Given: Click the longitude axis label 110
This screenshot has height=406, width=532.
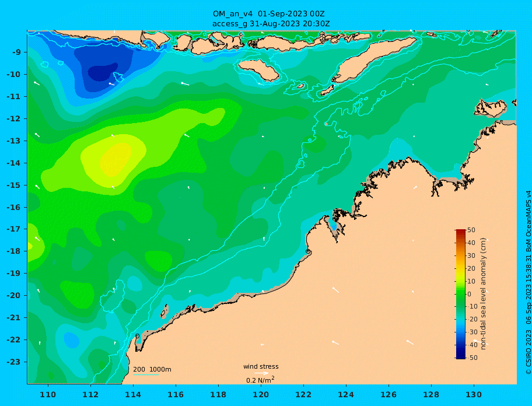Looking at the screenshot, I should (x=48, y=395).
